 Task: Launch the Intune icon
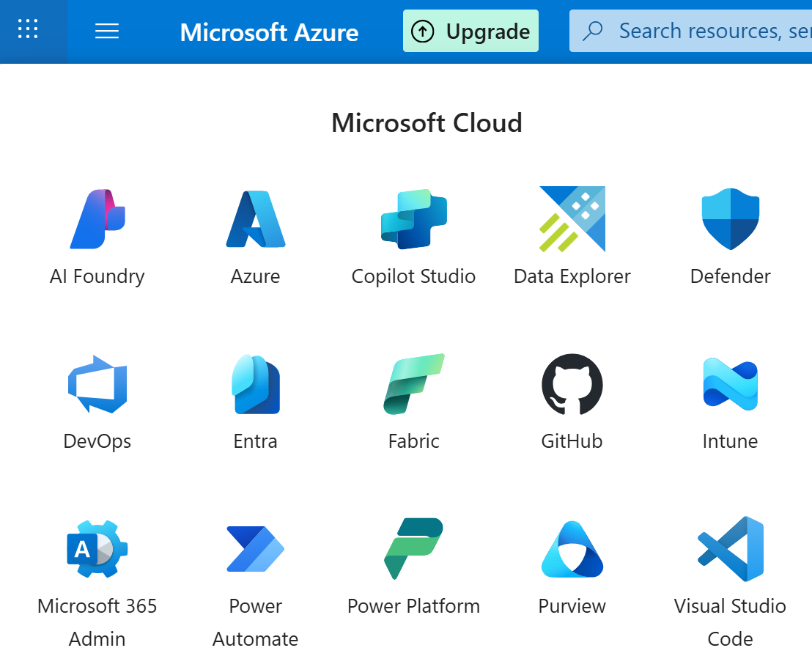pos(730,384)
